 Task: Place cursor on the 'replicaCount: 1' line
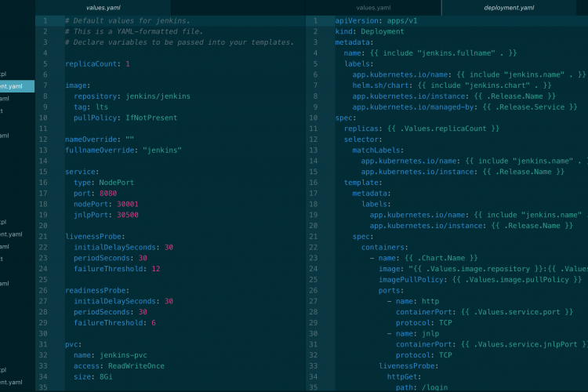97,64
